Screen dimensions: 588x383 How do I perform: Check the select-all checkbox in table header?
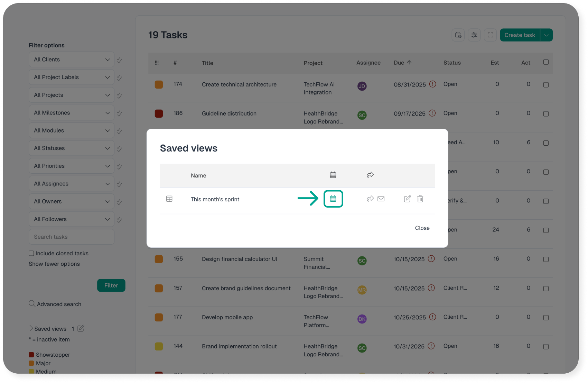(546, 62)
